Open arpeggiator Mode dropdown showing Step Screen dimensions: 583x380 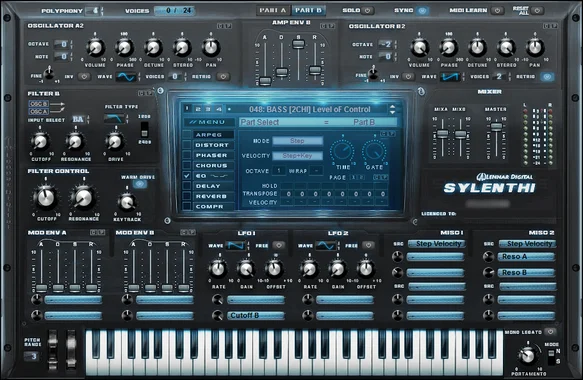(297, 141)
